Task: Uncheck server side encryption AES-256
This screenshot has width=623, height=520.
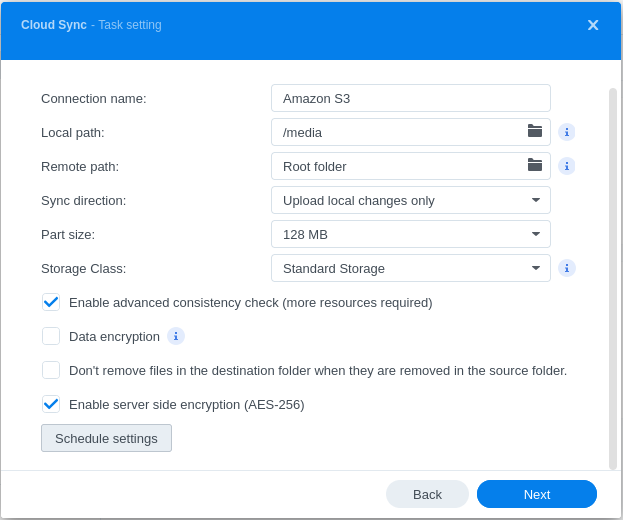Action: [51, 404]
